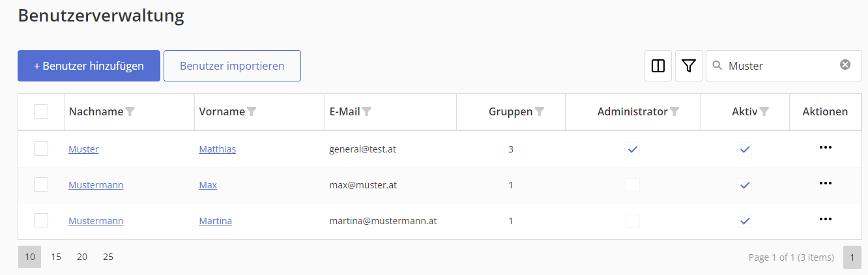This screenshot has height=275, width=868.
Task: Open the column chooser icon
Action: [x=658, y=66]
